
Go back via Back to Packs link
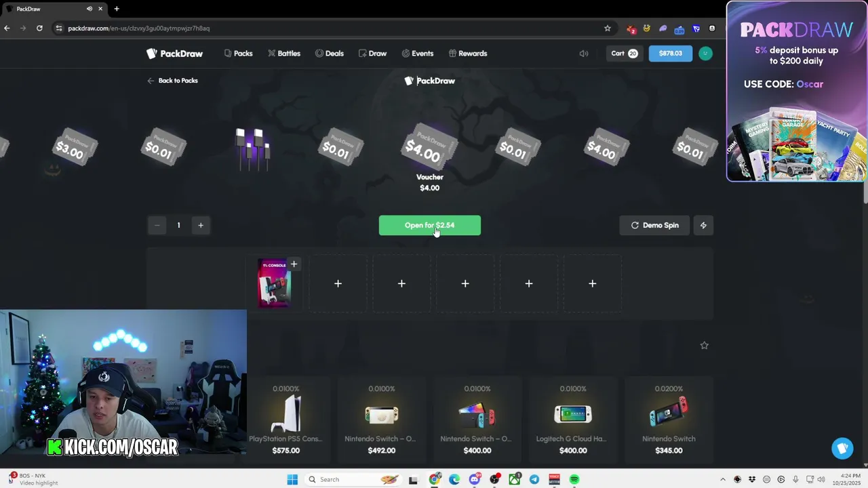coord(172,81)
